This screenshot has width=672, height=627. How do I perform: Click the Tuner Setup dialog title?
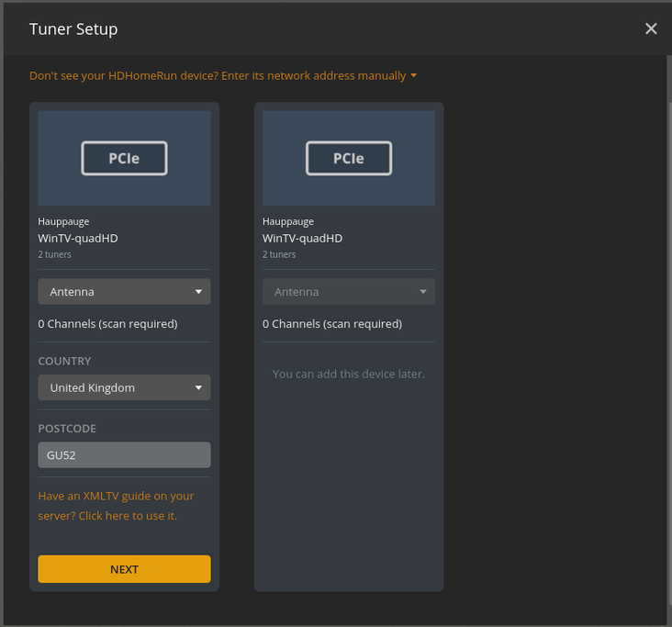(x=73, y=28)
